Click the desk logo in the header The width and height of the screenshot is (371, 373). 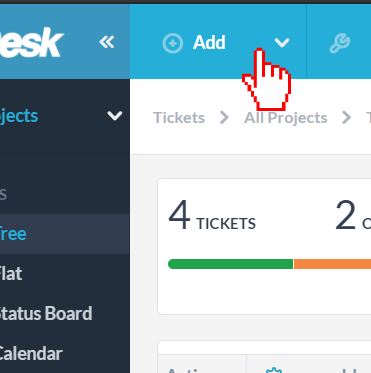(32, 42)
